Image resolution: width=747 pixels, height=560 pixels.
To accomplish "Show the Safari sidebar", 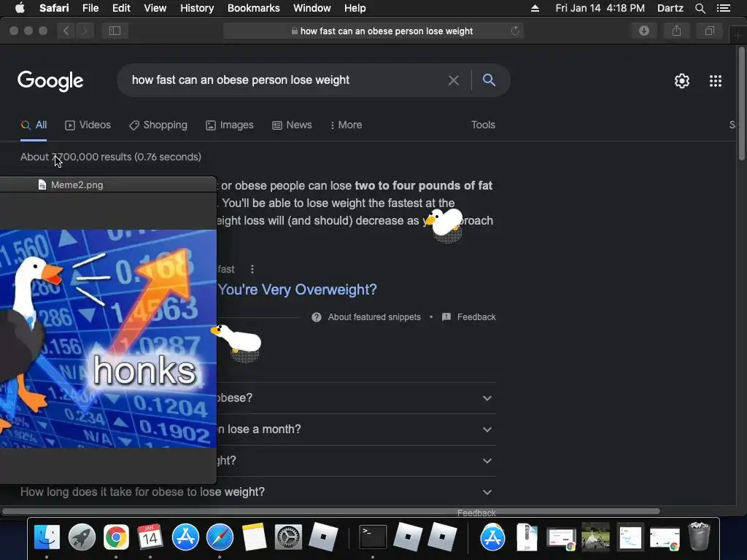I will point(115,31).
